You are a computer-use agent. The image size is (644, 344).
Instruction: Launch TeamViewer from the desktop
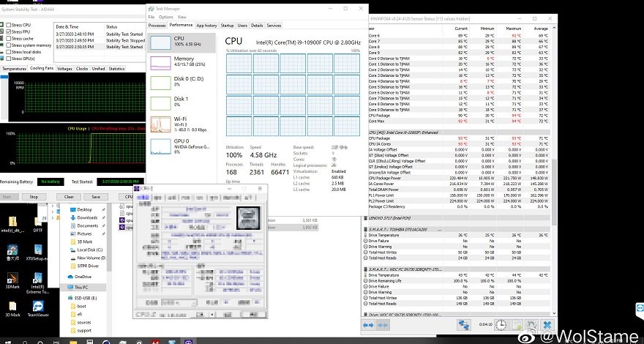click(38, 309)
